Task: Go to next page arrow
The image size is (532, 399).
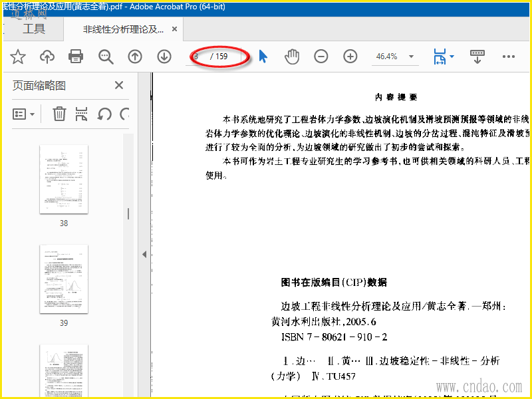Action: click(164, 57)
